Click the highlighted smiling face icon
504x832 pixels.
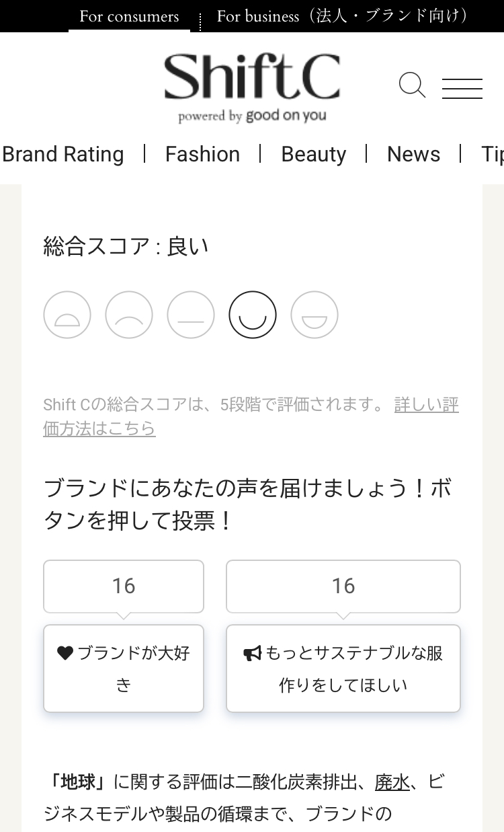pyautogui.click(x=253, y=315)
